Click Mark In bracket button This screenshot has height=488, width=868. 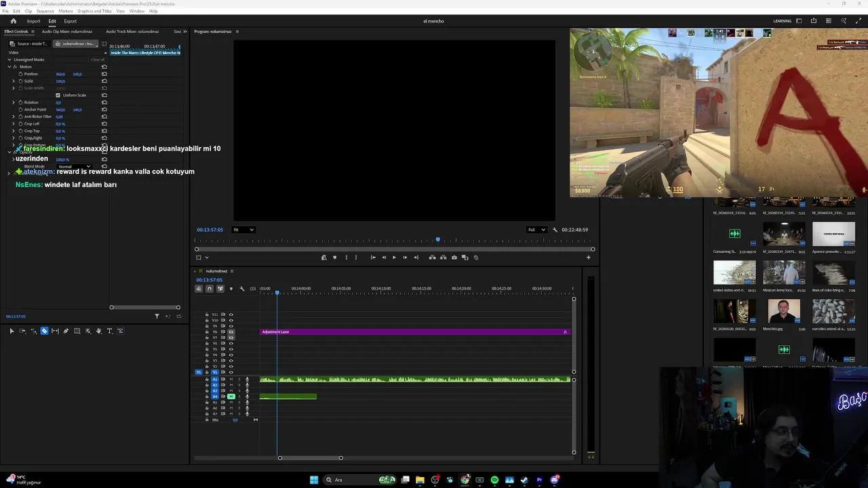click(x=347, y=258)
